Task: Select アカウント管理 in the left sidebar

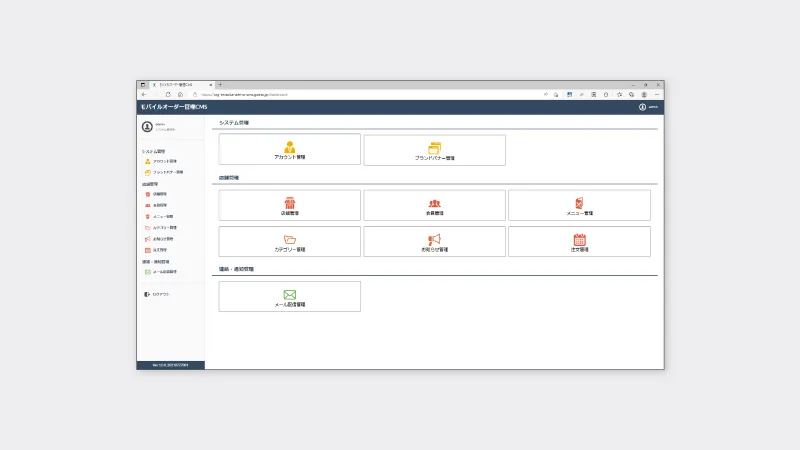Action: tap(165, 161)
